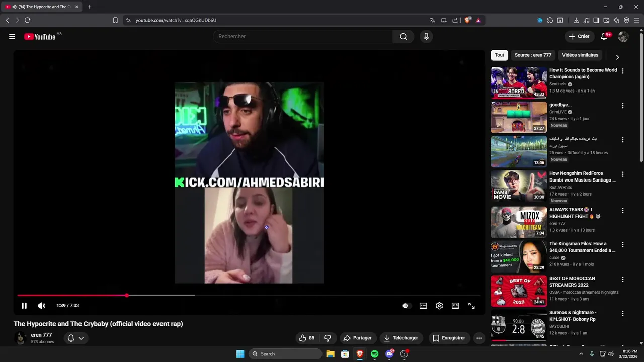Click the magnifier search submit button
Image resolution: width=644 pixels, height=362 pixels.
point(404,36)
